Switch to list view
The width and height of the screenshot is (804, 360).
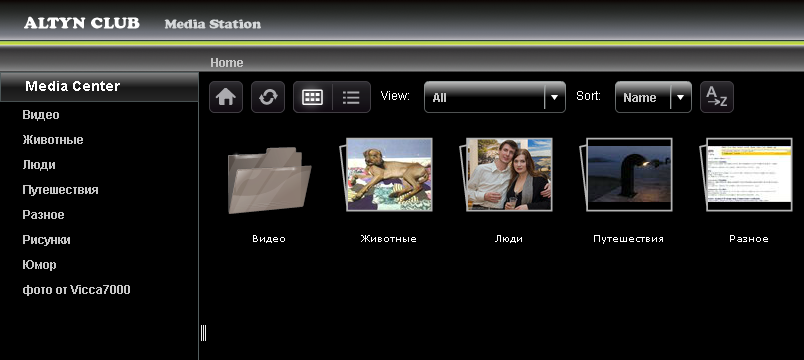click(351, 97)
